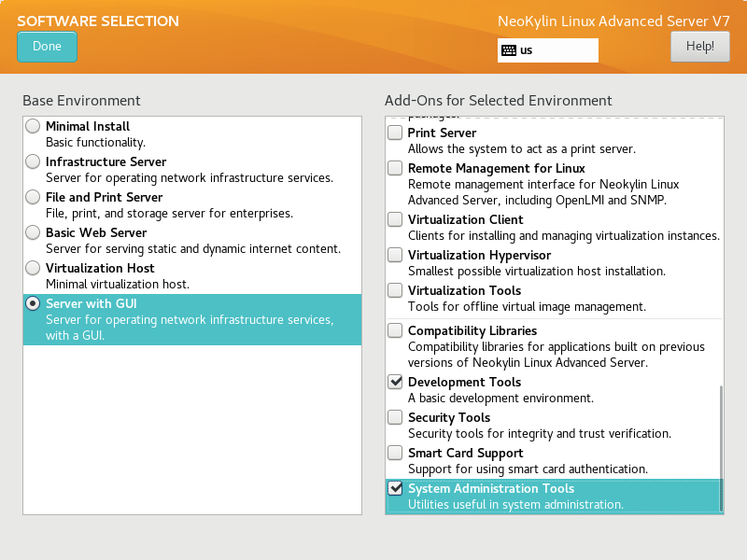Tick the Virtualization Tools checkbox
Image resolution: width=747 pixels, height=560 pixels.
[x=395, y=290]
